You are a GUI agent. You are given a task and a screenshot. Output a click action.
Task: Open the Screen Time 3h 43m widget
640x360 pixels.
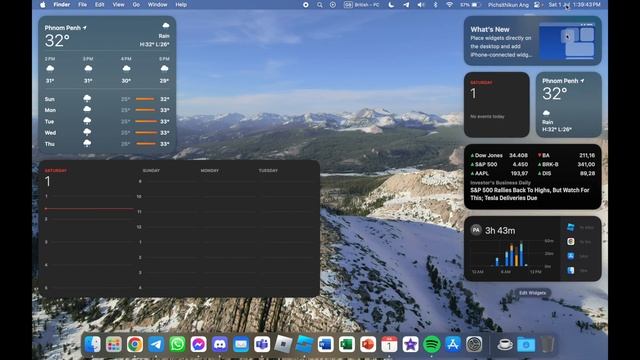coord(532,249)
